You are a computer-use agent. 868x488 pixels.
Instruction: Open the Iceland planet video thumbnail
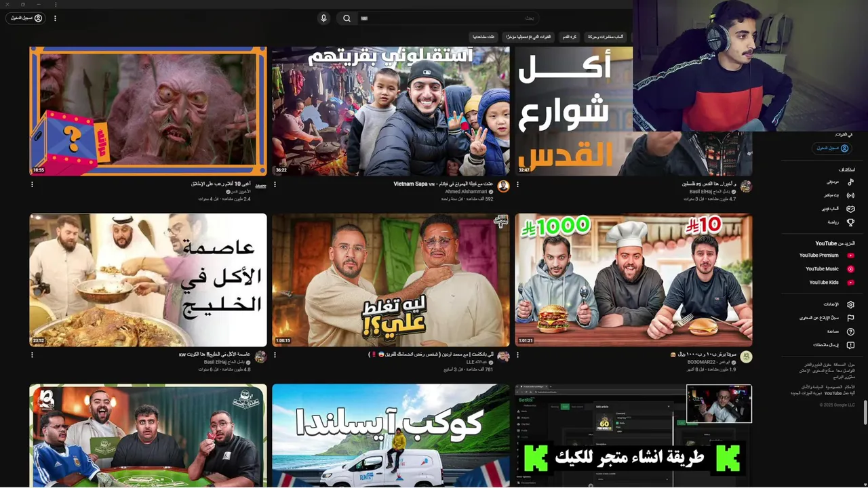(391, 436)
